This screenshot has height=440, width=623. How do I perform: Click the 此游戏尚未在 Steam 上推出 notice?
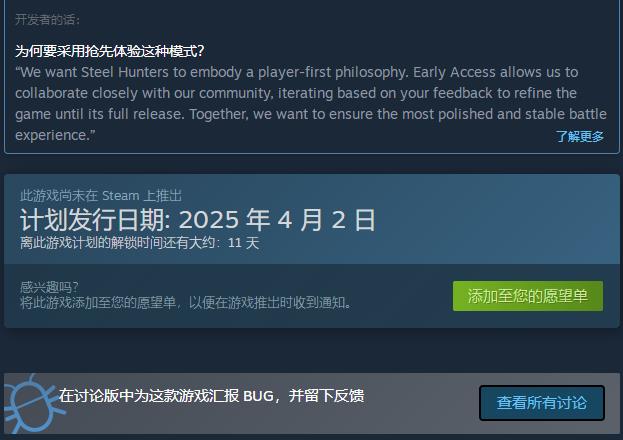tap(101, 196)
